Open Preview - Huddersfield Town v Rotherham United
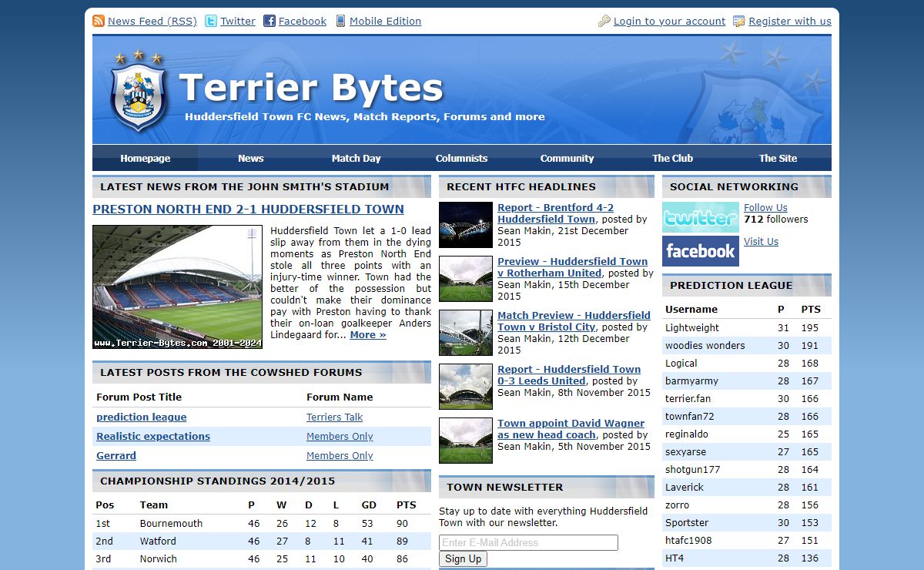The height and width of the screenshot is (570, 924). [572, 267]
